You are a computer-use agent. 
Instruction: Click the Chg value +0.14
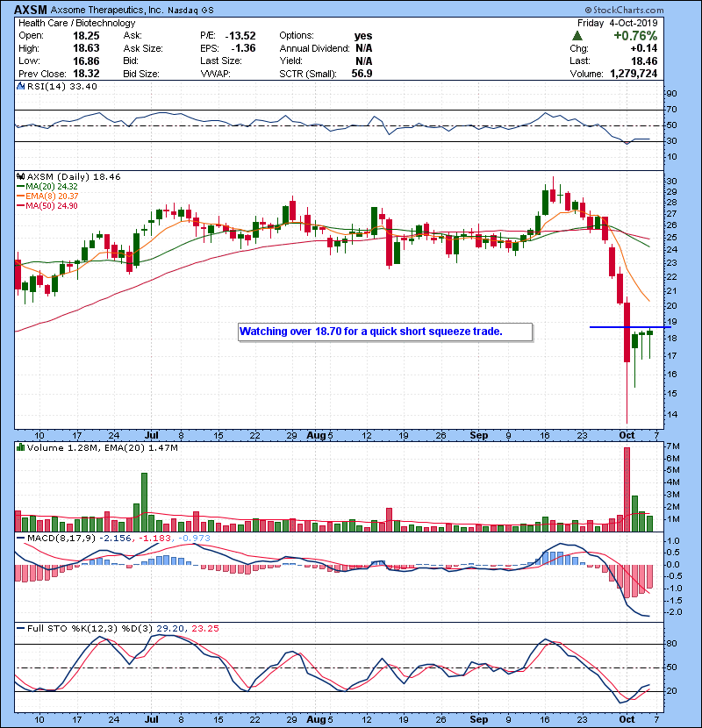click(x=643, y=48)
